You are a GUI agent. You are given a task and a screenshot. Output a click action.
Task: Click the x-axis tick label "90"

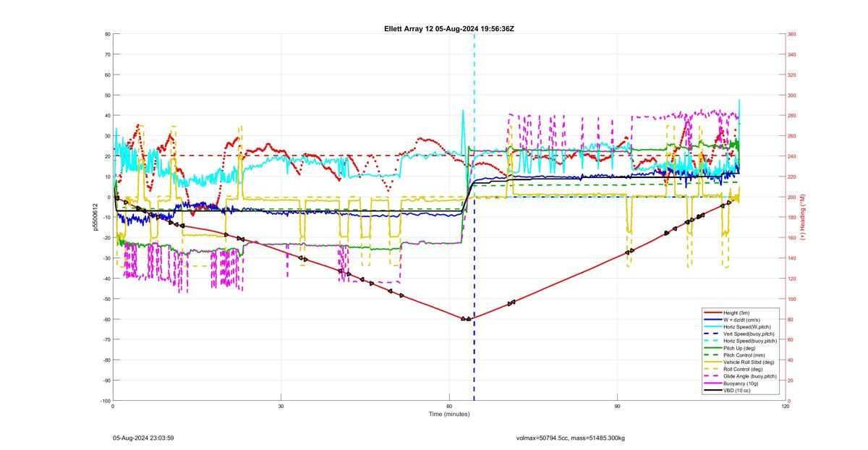[617, 407]
